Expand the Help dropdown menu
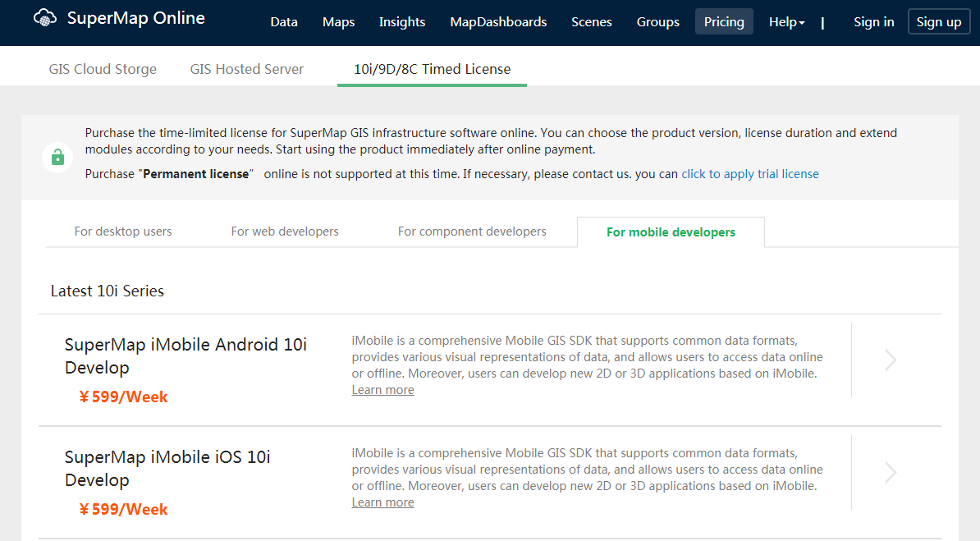The image size is (980, 541). [786, 22]
